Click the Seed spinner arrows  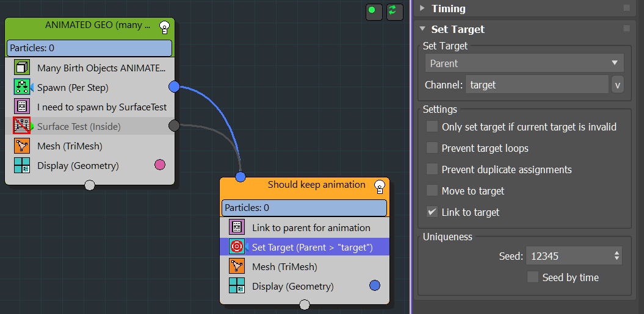617,256
